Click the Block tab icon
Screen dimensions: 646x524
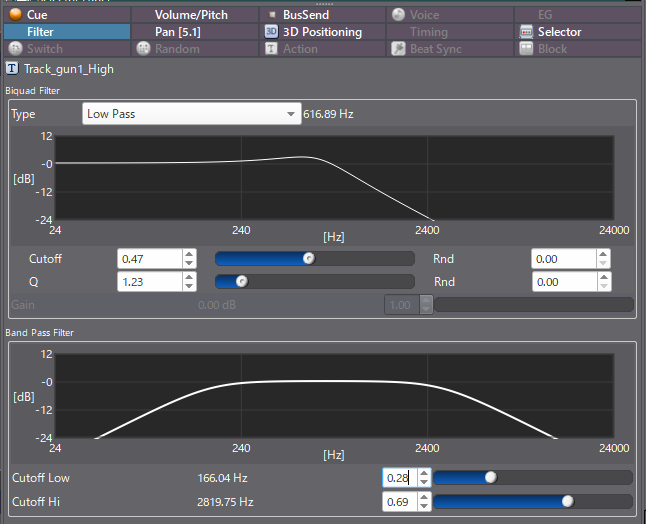(x=526, y=49)
